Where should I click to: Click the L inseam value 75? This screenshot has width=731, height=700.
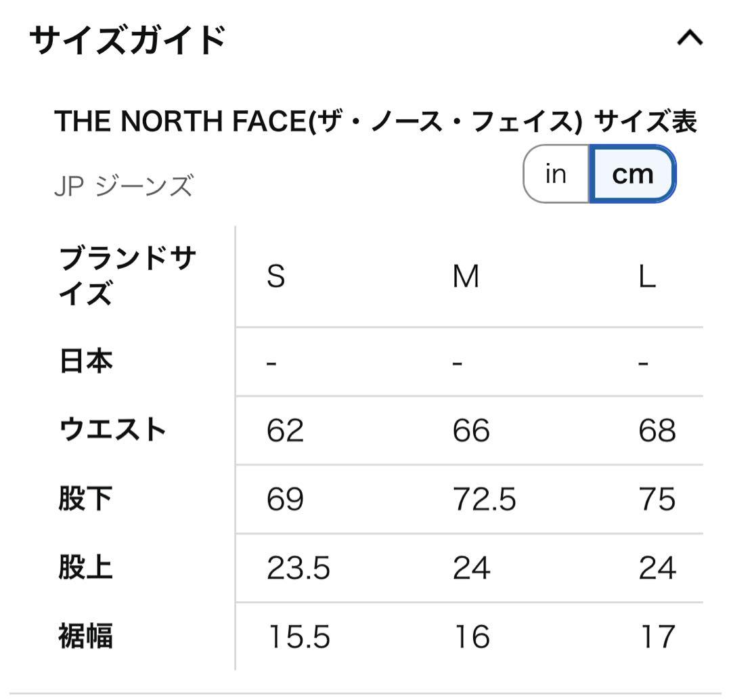click(x=657, y=500)
